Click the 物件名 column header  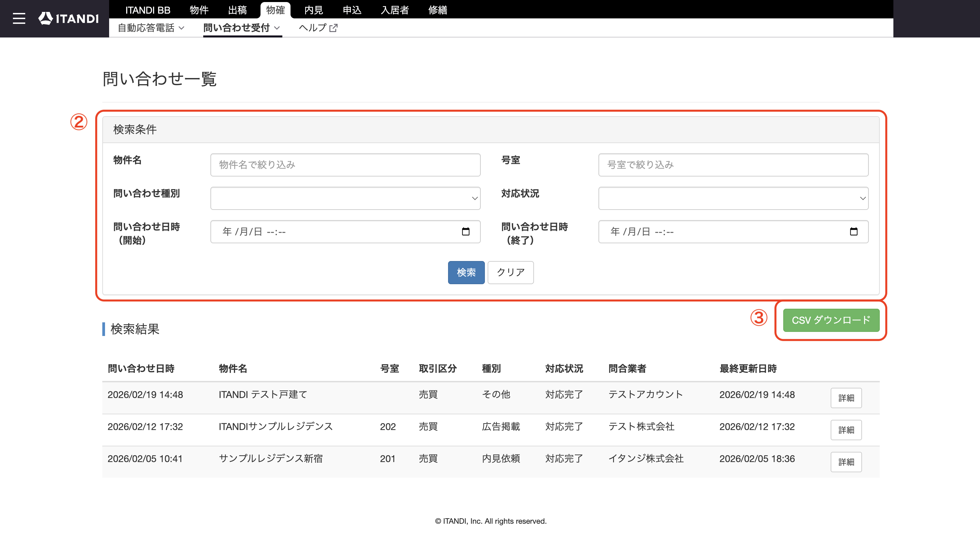click(233, 368)
